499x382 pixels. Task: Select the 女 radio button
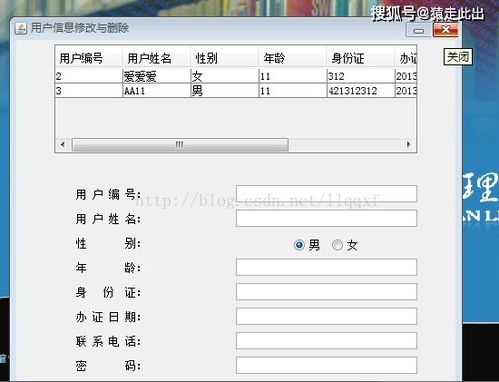click(337, 245)
